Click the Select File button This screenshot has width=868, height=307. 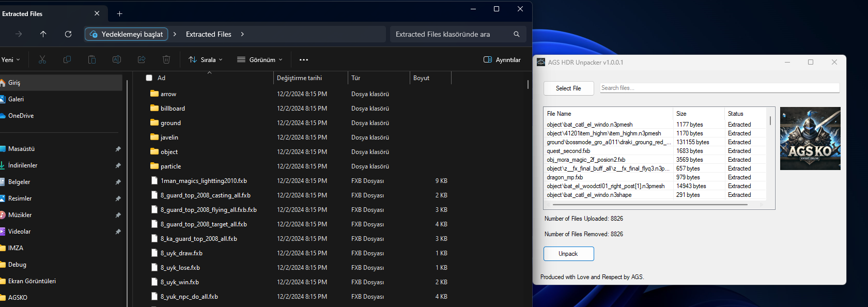(568, 88)
